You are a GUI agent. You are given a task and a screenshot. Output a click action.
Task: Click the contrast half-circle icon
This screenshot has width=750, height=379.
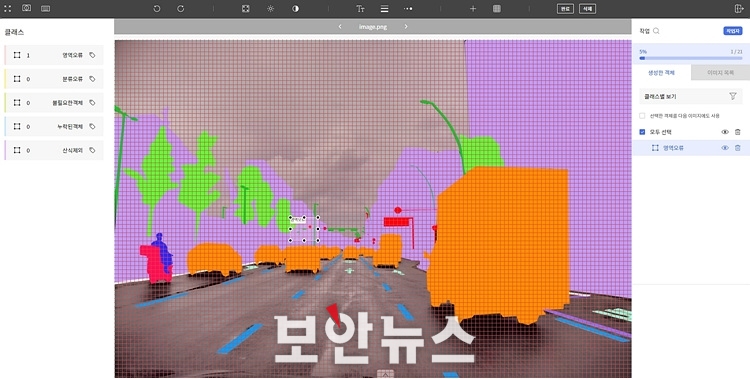tap(295, 9)
